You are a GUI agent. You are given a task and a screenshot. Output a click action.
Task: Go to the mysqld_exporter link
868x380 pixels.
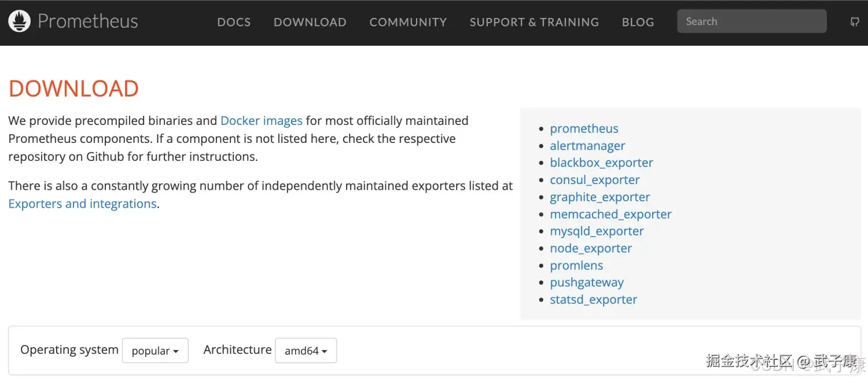(x=597, y=231)
